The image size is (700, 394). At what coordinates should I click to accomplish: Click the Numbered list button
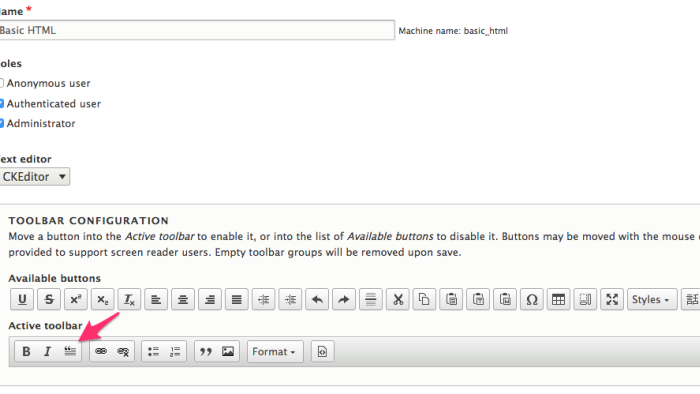pos(175,352)
